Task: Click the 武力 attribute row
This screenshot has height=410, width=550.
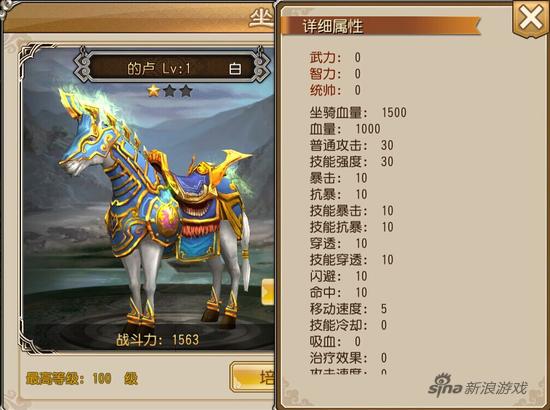Action: coord(335,57)
